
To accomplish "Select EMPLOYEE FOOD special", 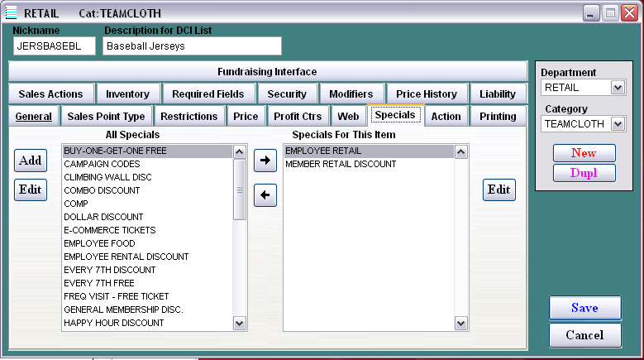I will (x=147, y=243).
